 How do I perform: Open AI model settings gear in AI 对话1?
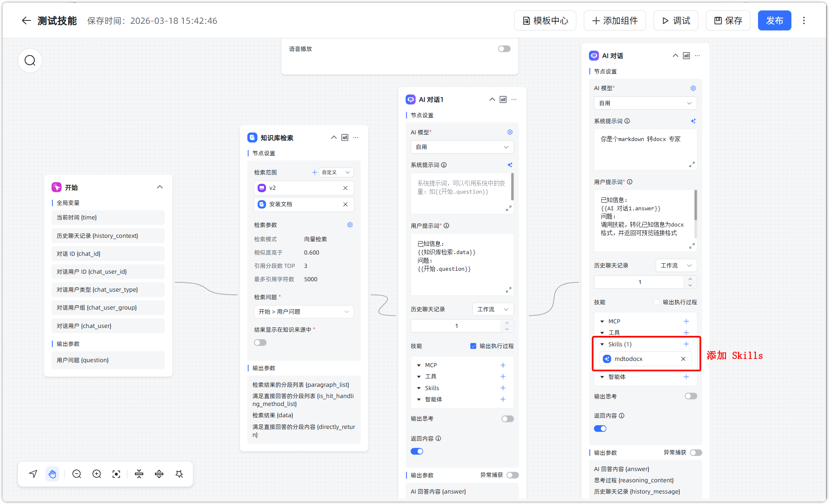point(510,132)
